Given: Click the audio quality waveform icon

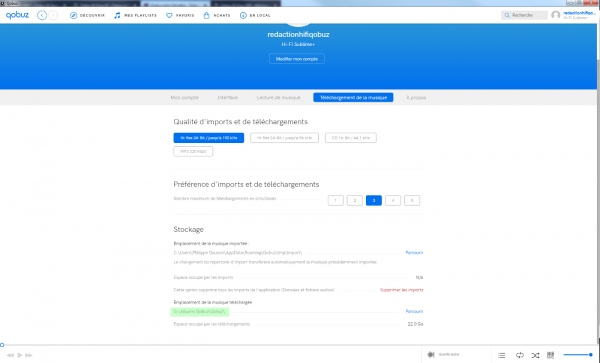Looking at the screenshot, I should 431,355.
